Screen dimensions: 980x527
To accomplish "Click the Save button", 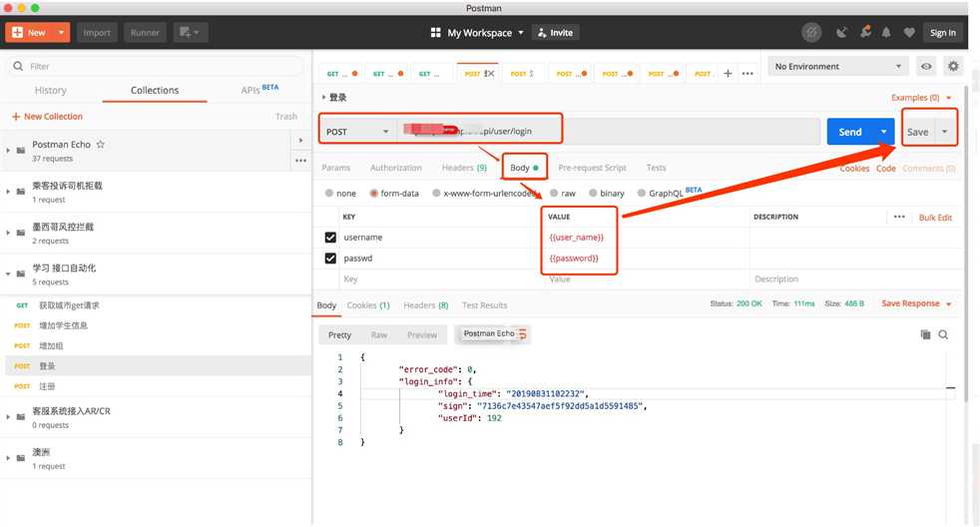I will [x=917, y=132].
